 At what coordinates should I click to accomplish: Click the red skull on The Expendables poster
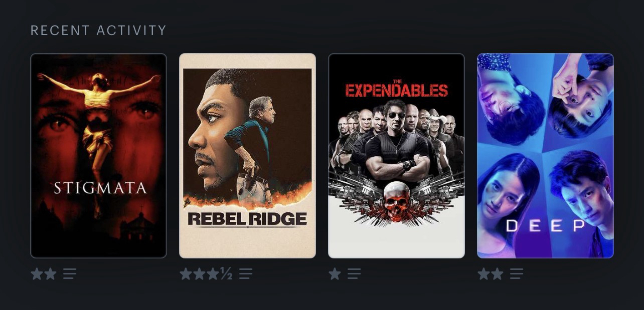point(397,202)
